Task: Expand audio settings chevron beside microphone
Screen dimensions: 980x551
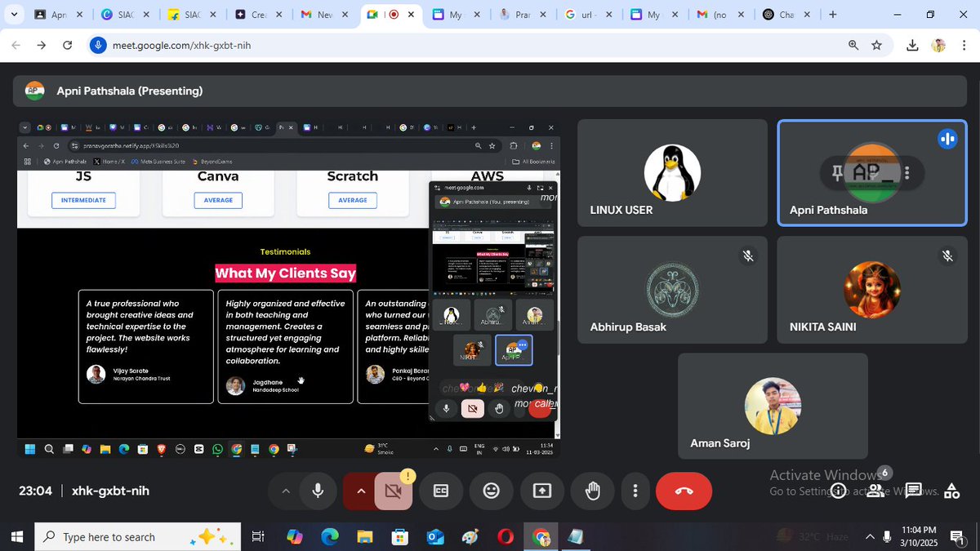Action: (285, 491)
